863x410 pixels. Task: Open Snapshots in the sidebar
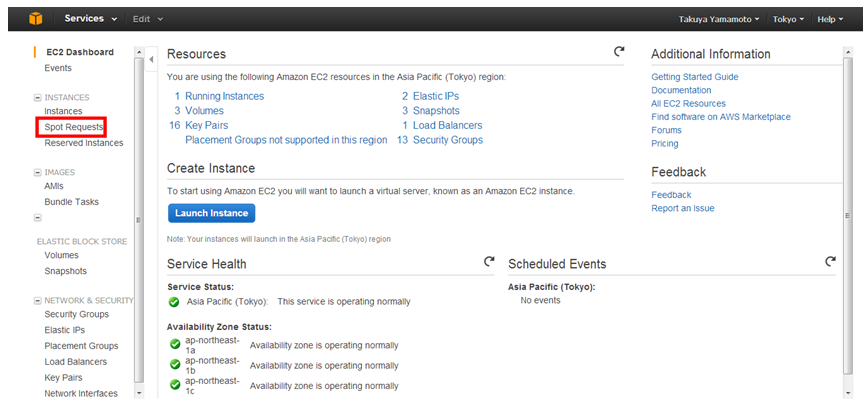click(x=65, y=271)
